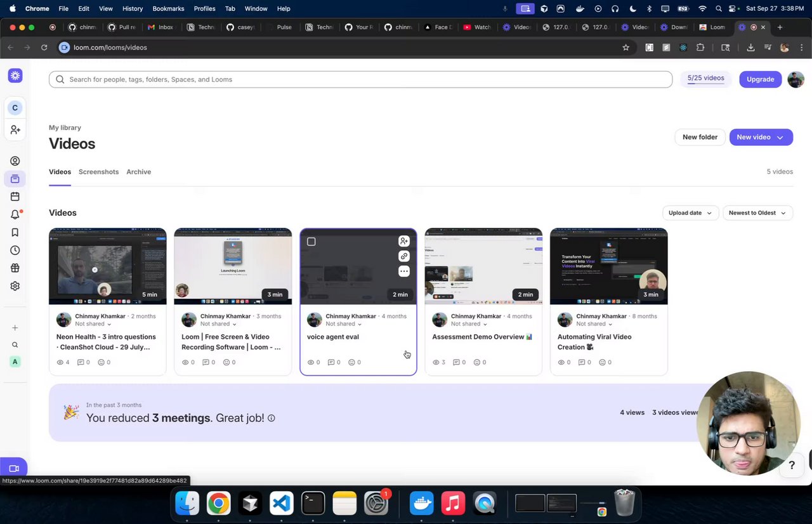
Task: Click the search field for Looms
Action: [x=360, y=79]
